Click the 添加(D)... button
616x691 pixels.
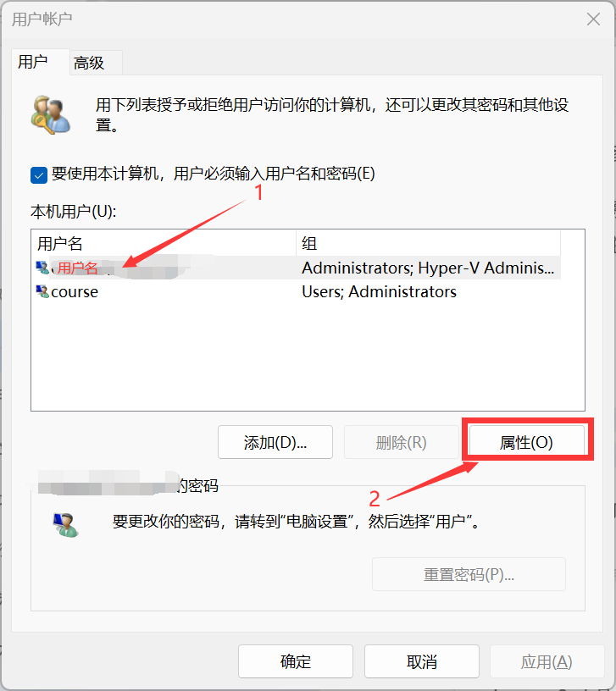pos(275,442)
